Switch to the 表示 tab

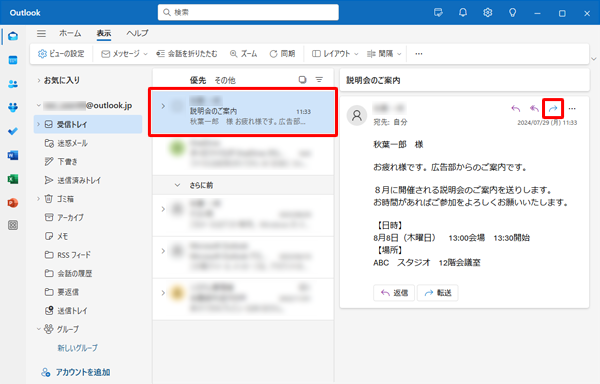coord(104,33)
